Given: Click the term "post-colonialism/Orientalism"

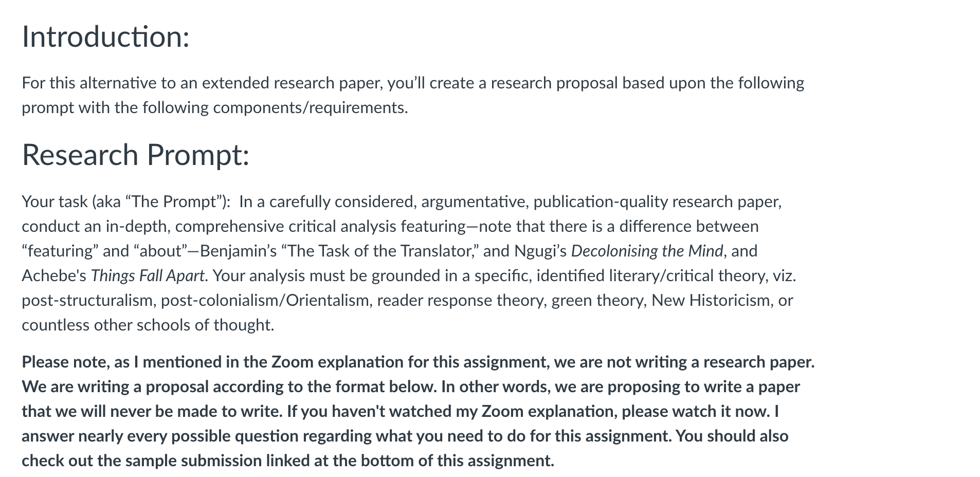Looking at the screenshot, I should [265, 300].
